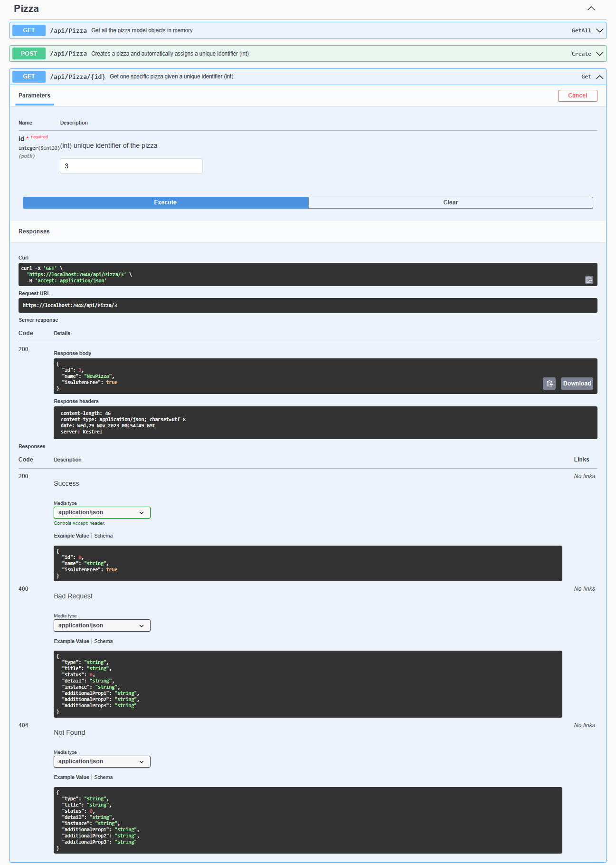
Task: Open media type dropdown for 400 Bad Request
Action: tap(102, 625)
